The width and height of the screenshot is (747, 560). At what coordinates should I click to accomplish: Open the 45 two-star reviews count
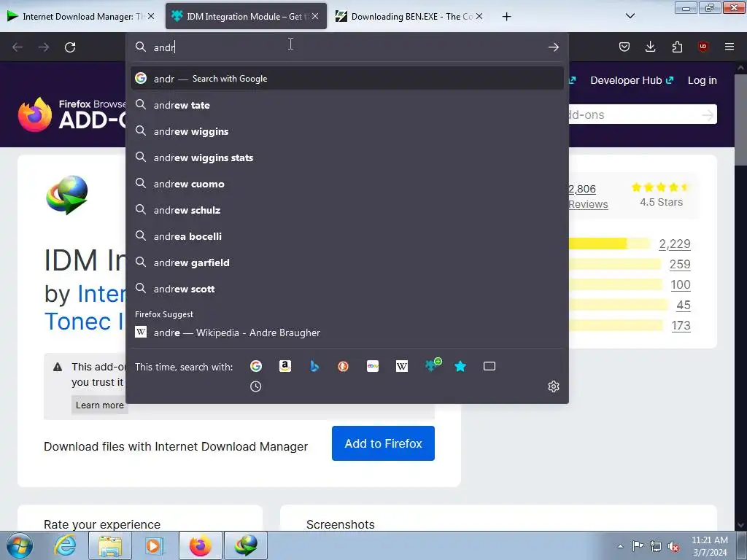[x=683, y=306]
